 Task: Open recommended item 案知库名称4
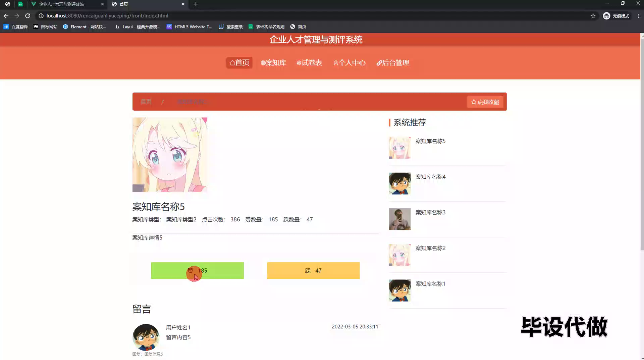click(430, 177)
